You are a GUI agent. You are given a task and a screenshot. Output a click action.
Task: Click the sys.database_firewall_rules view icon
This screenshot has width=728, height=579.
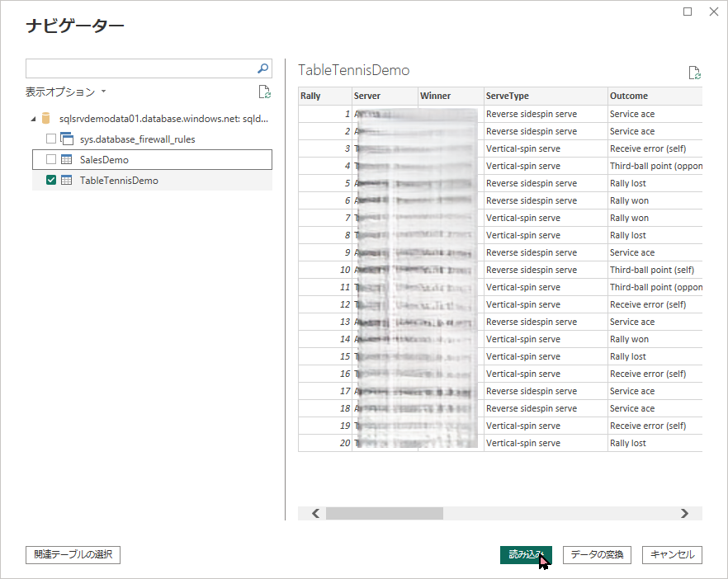[x=67, y=139]
